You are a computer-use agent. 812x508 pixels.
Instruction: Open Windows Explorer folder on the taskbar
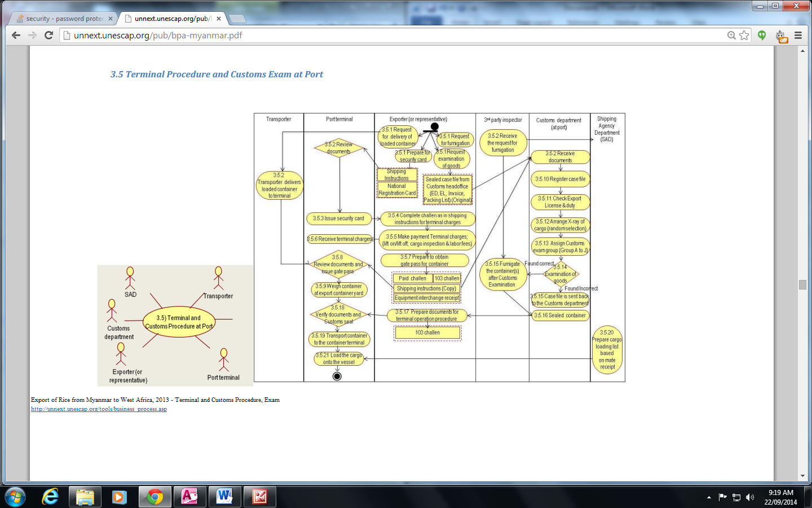tap(85, 497)
